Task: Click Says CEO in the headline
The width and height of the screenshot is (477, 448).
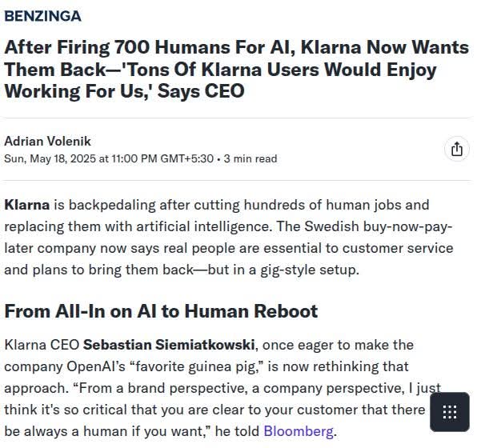Action: coord(201,91)
